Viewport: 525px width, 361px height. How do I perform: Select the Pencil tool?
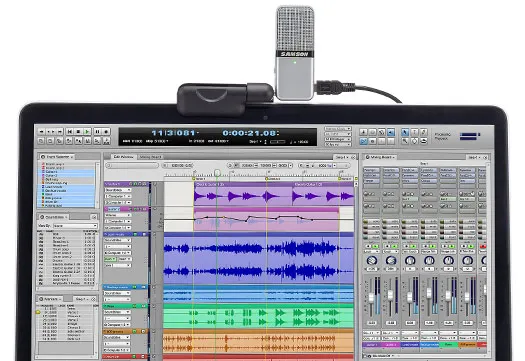point(424,132)
